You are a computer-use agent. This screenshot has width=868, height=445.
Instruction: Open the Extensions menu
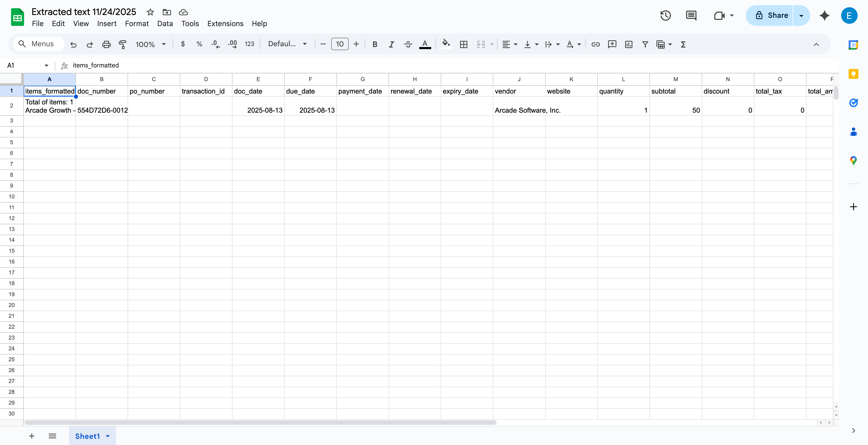coord(225,24)
